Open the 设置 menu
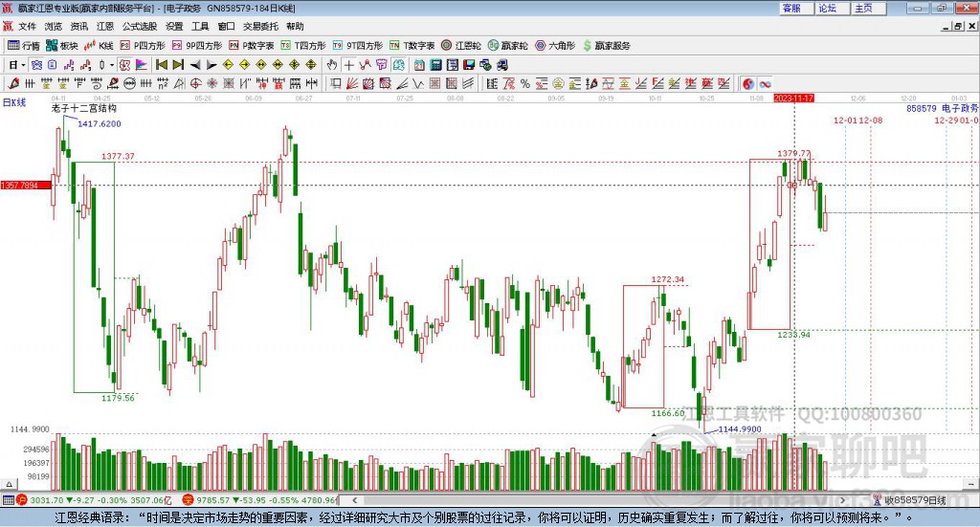980x527 pixels. point(174,26)
